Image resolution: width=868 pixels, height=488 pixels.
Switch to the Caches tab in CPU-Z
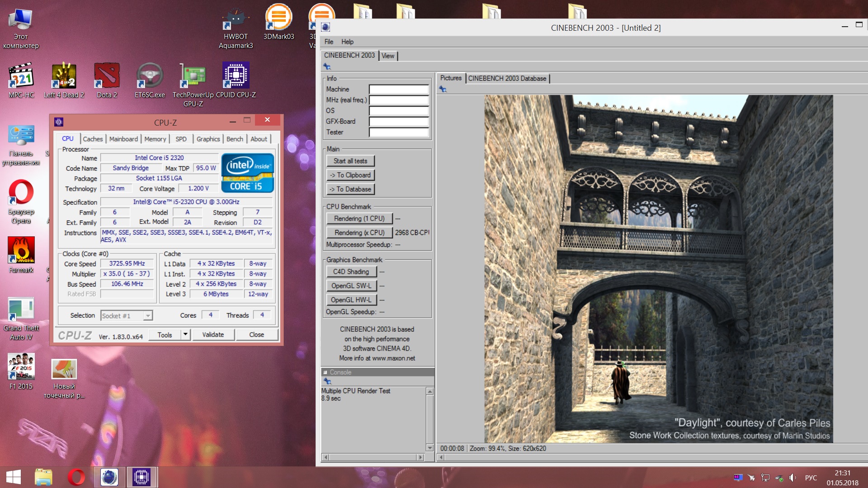93,139
